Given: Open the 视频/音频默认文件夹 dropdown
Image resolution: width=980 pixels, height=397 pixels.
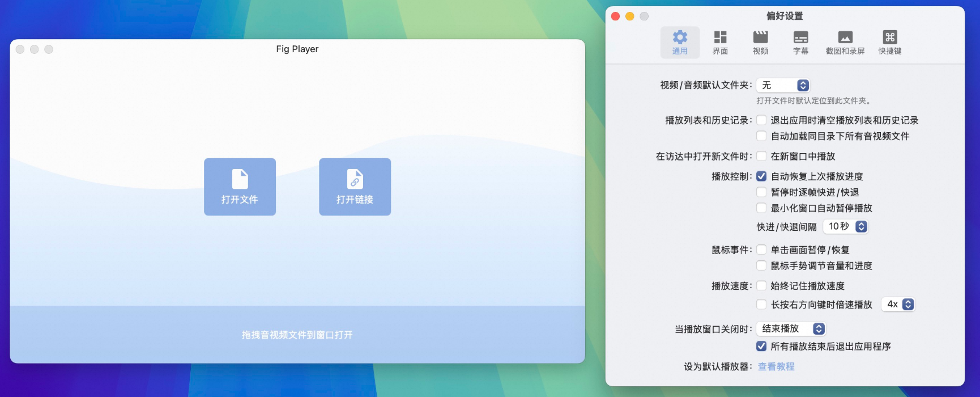Looking at the screenshot, I should [783, 85].
